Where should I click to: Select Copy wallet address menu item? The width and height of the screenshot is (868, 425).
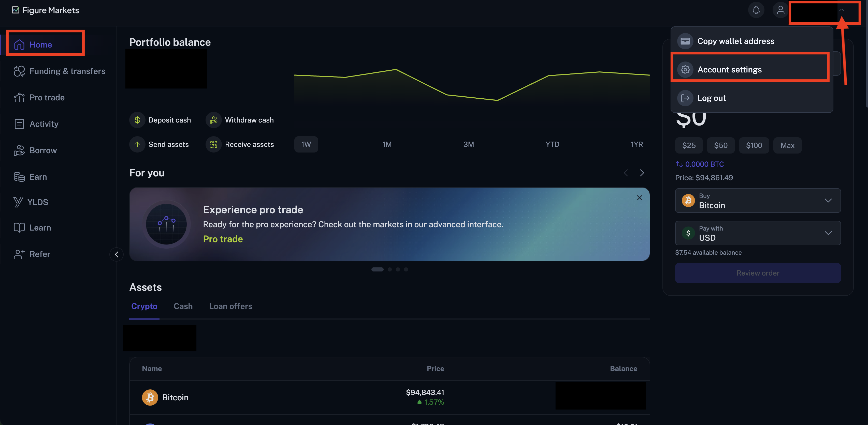tap(752, 41)
